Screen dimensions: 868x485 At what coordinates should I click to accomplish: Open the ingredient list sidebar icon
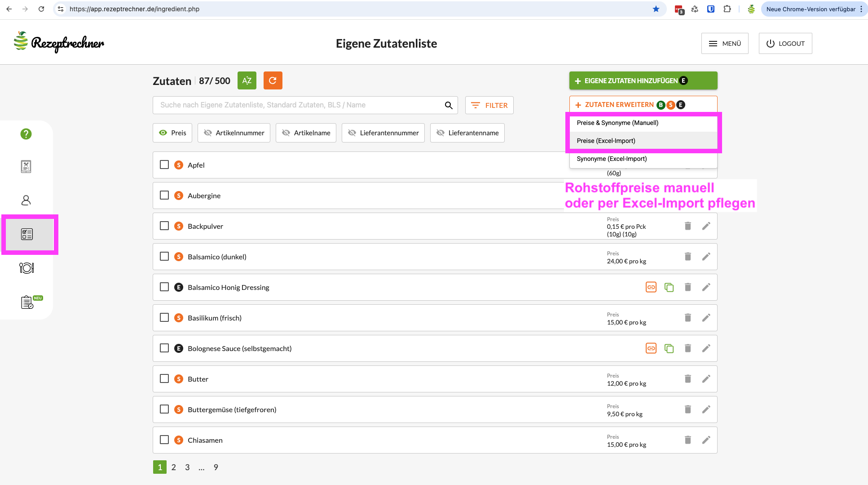click(x=27, y=234)
